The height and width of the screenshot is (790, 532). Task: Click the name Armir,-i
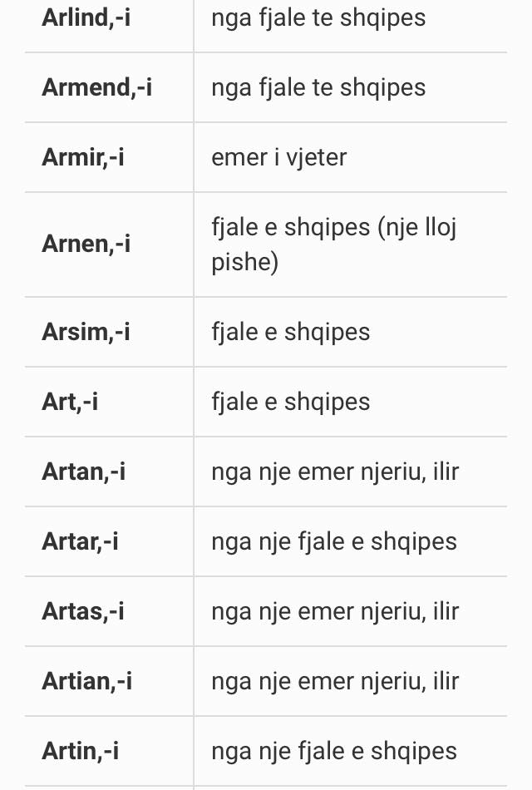pos(83,157)
